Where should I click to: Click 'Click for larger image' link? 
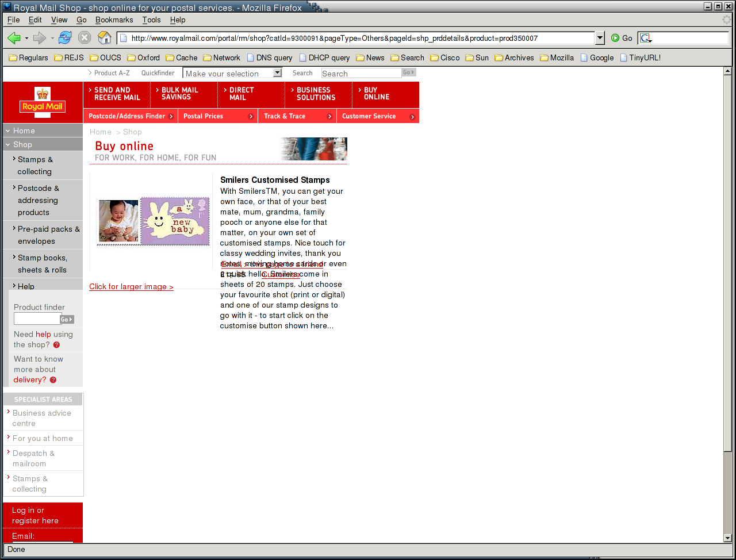pyautogui.click(x=131, y=287)
